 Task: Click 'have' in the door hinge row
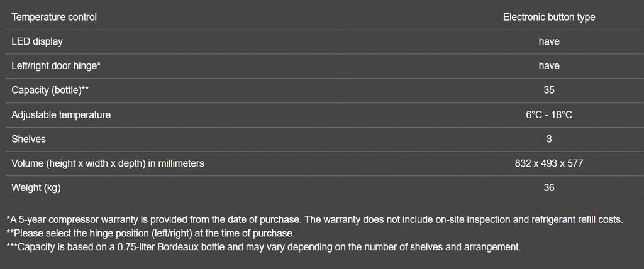click(x=548, y=66)
